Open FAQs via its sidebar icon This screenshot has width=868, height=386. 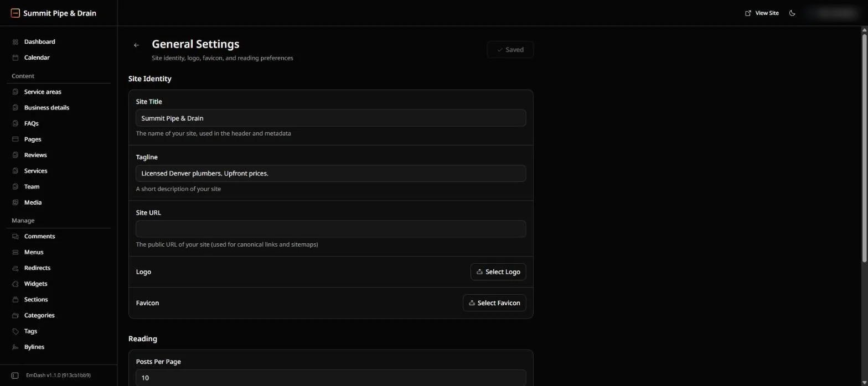point(15,124)
